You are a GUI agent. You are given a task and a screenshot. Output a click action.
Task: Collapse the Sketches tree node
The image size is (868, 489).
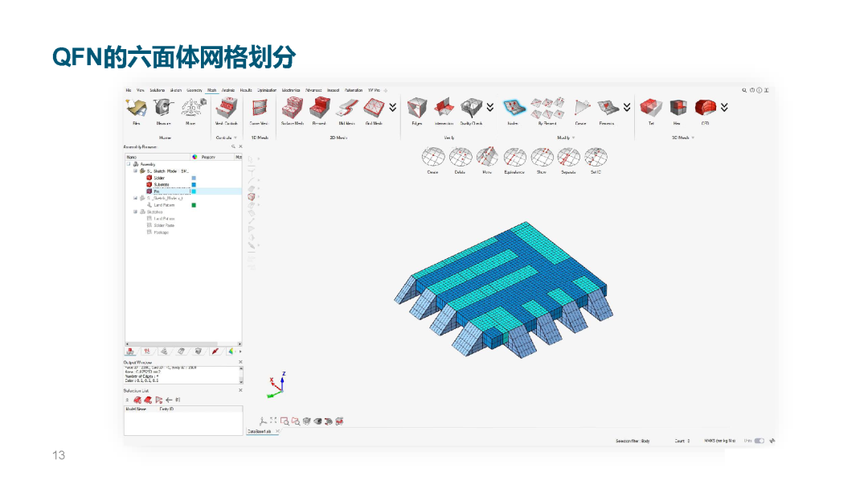135,212
